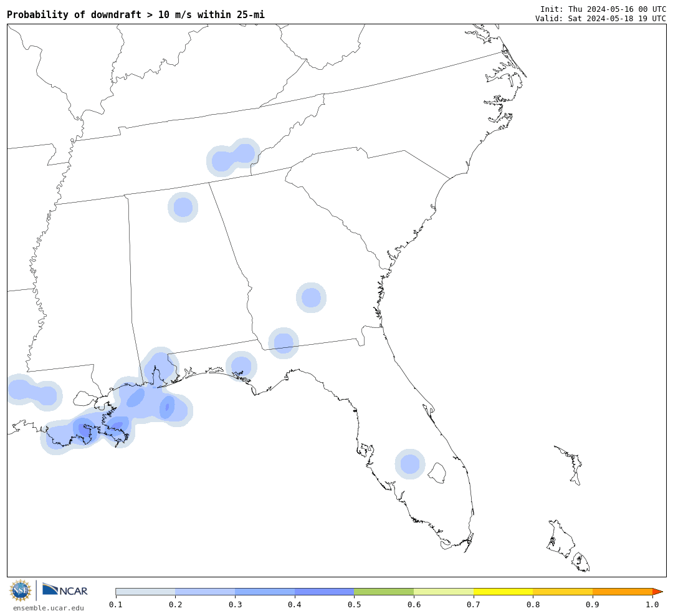673x616 pixels.
Task: Click the probability blob near Mobile Bay
Action: click(160, 366)
